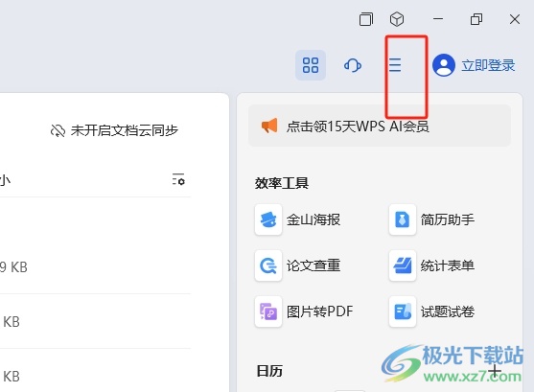Minimize the WPS window
The width and height of the screenshot is (534, 392).
(x=438, y=19)
